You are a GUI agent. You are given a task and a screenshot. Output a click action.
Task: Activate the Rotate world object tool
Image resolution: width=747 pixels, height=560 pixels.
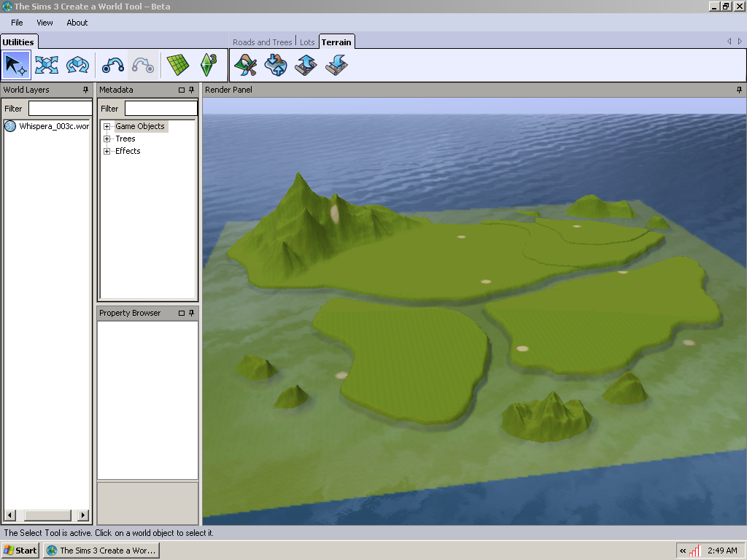77,65
